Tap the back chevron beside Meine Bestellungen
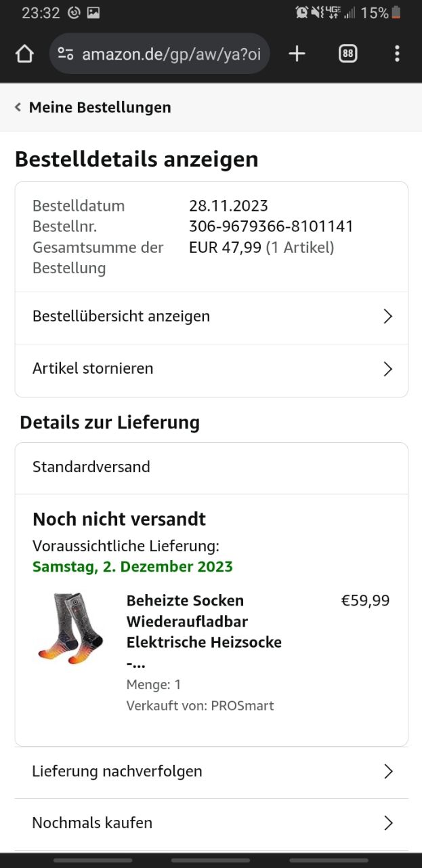 (x=18, y=107)
